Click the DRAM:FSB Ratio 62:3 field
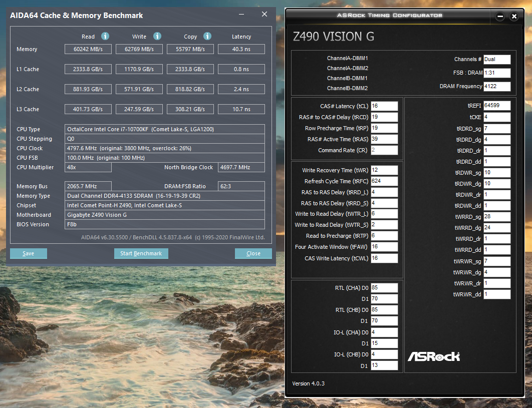This screenshot has width=532, height=408. click(241, 186)
